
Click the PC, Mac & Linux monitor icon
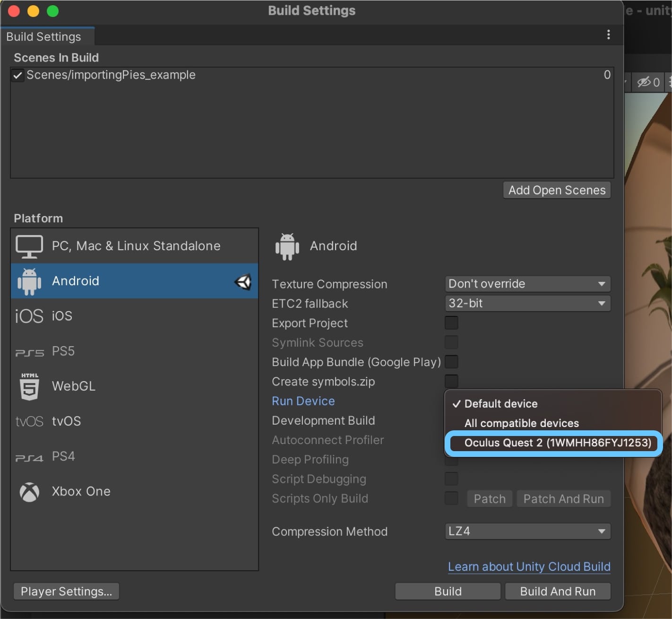click(x=29, y=246)
